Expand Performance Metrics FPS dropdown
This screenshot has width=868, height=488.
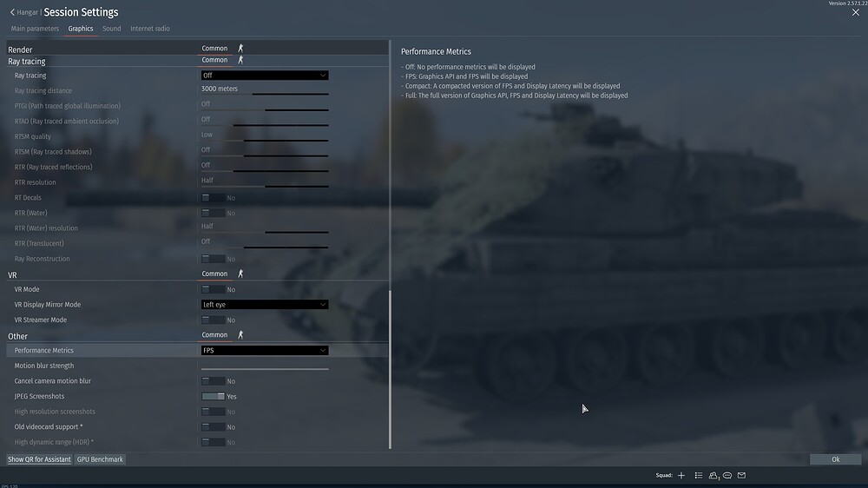(x=265, y=351)
